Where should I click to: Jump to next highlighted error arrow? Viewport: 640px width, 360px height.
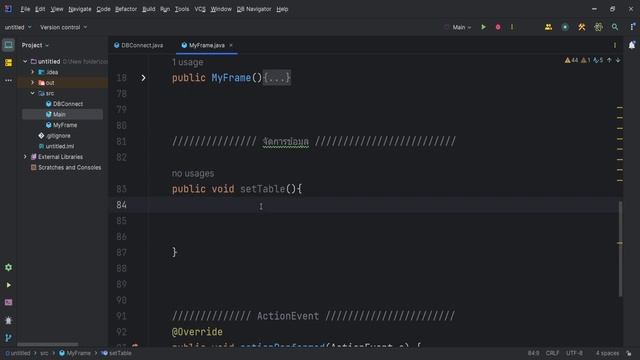[x=618, y=60]
